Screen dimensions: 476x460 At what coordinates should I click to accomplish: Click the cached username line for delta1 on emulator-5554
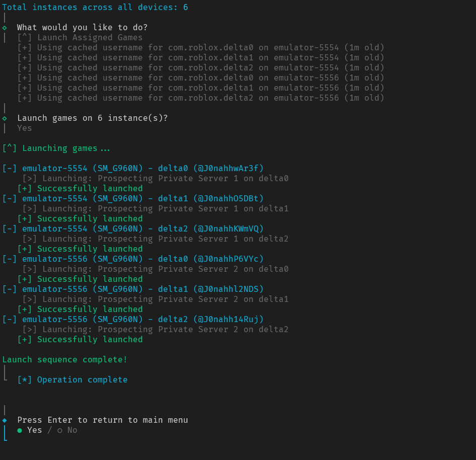201,57
